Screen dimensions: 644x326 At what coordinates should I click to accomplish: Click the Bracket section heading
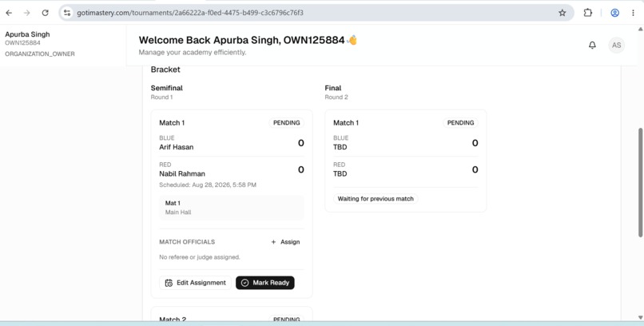click(x=165, y=70)
